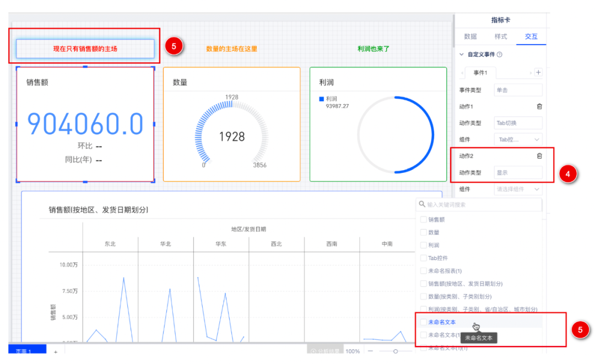Check the 未命名文本 checkbox

(423, 322)
